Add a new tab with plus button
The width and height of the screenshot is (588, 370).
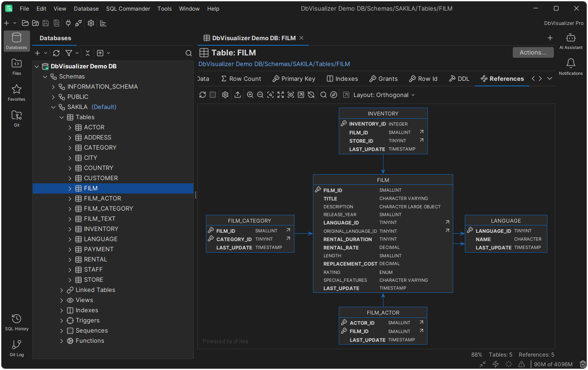[x=550, y=38]
